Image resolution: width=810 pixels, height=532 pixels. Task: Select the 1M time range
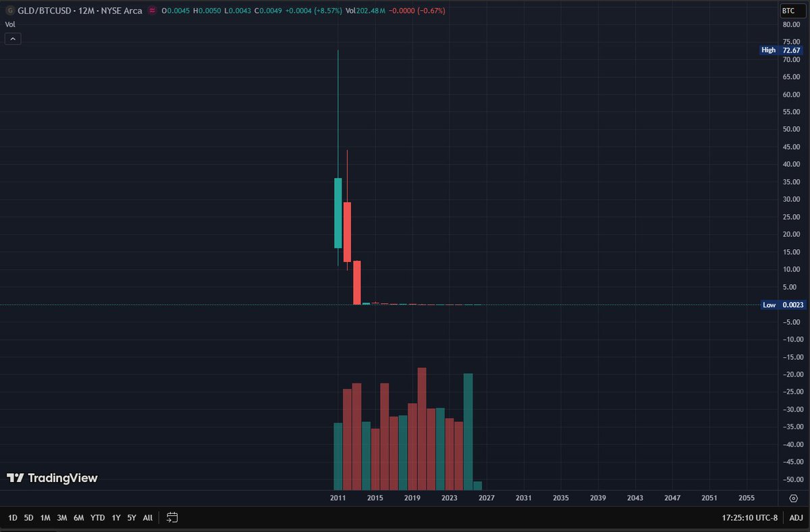click(45, 518)
